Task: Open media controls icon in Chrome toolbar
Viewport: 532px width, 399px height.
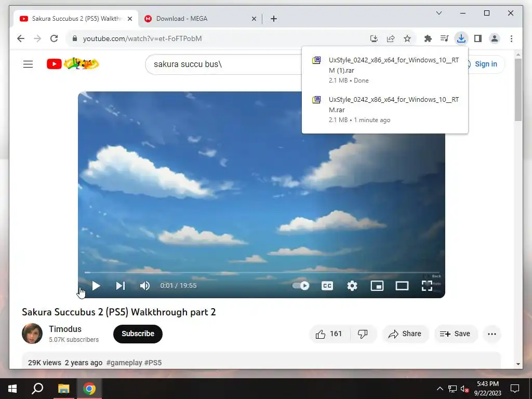Action: [445, 38]
